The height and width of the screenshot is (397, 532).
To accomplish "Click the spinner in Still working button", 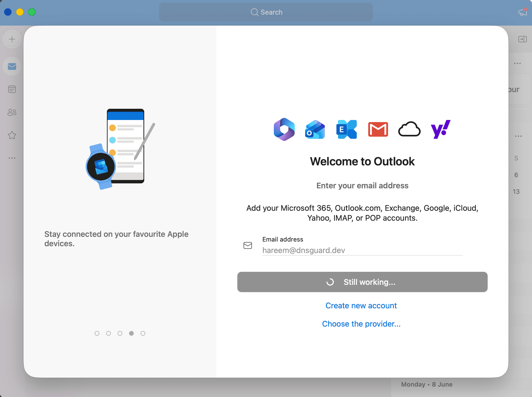I will [x=330, y=282].
